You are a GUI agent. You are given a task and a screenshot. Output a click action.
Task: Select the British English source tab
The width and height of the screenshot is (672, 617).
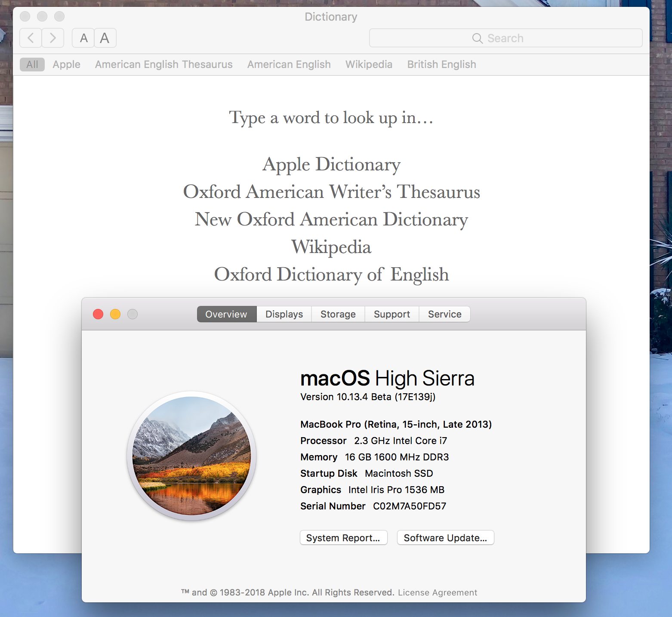click(x=442, y=65)
